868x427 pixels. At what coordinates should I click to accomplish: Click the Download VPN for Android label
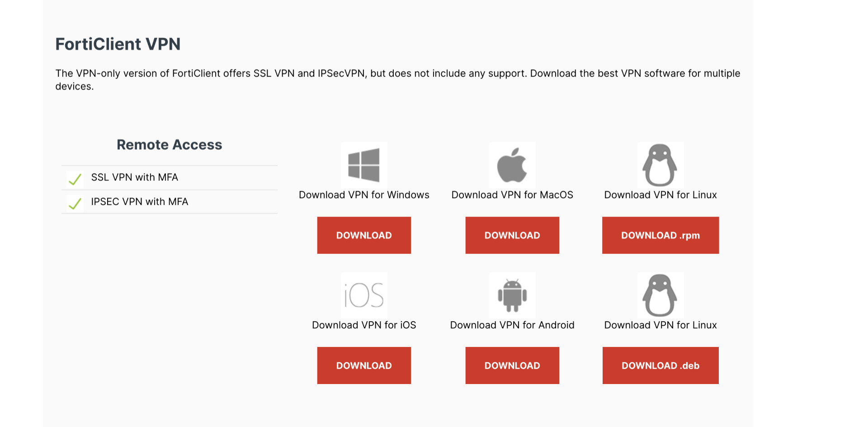pyautogui.click(x=512, y=325)
